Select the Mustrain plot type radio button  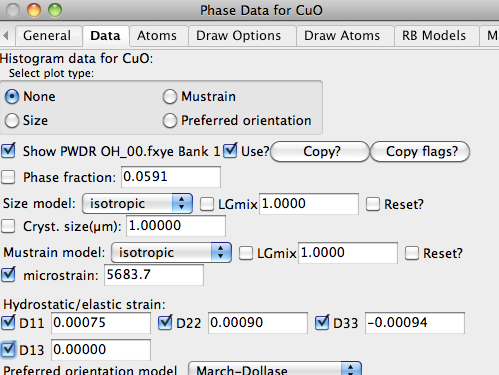(170, 97)
